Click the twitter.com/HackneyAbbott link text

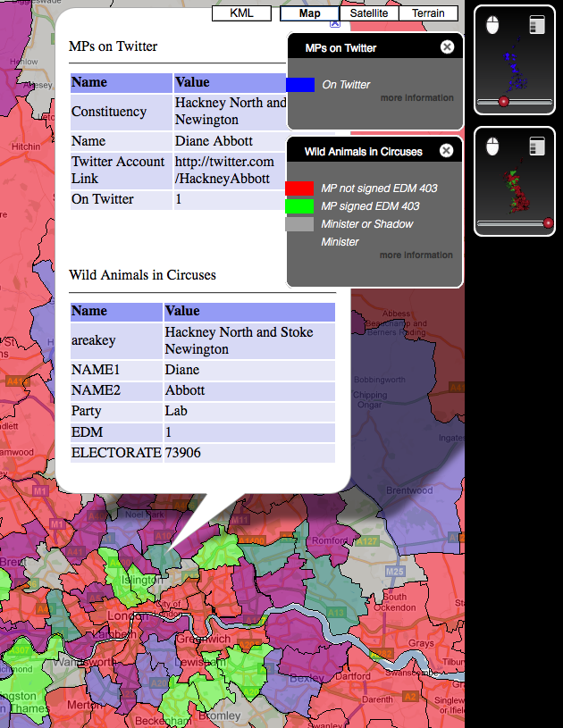(224, 170)
